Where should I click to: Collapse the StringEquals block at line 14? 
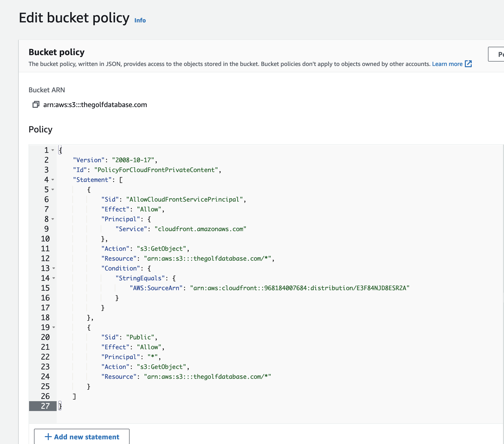[x=53, y=278]
